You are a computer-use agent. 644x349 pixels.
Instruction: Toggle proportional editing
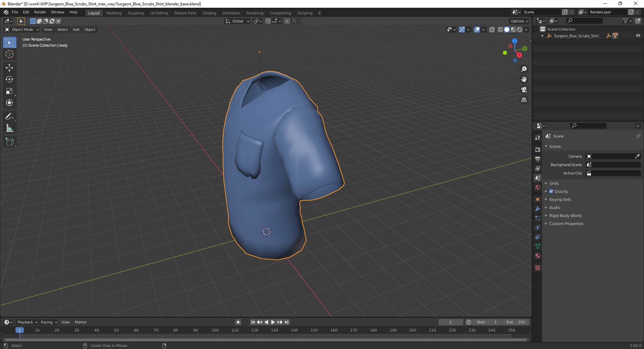coord(287,21)
